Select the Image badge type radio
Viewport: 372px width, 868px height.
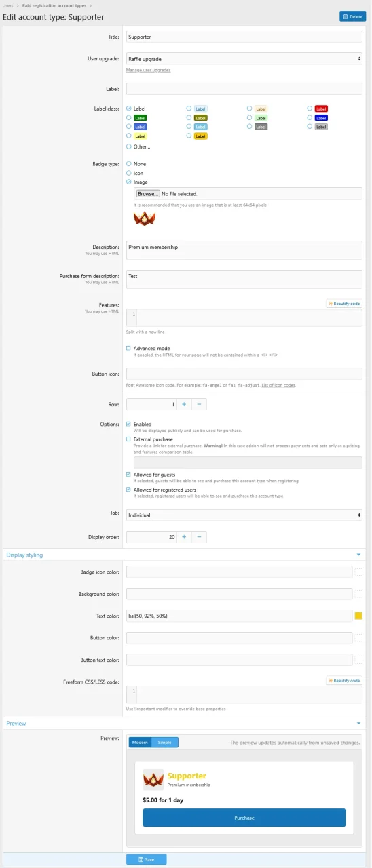129,182
